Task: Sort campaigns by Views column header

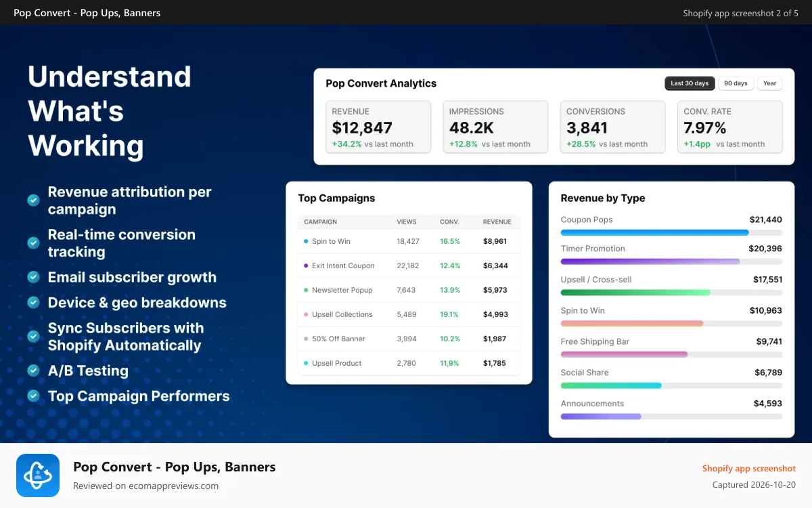Action: [x=407, y=221]
